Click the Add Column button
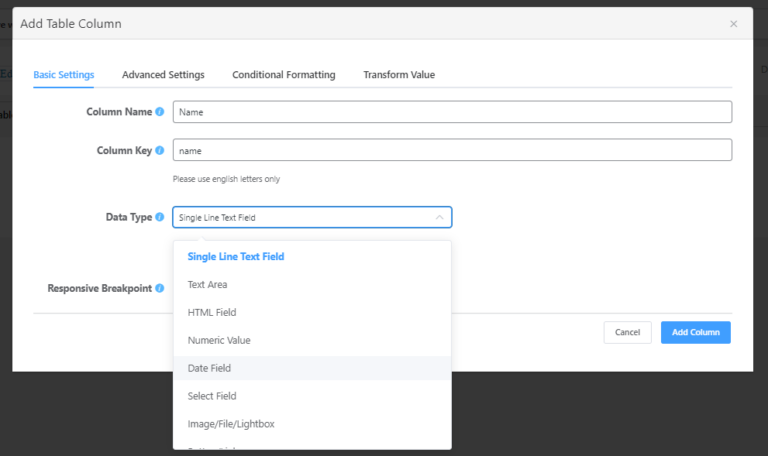Image resolution: width=768 pixels, height=456 pixels. [695, 332]
